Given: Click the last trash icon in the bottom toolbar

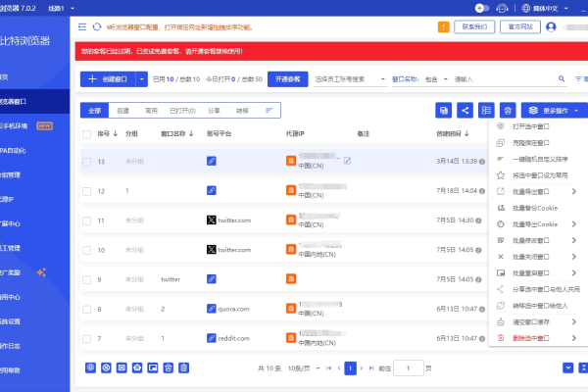Looking at the screenshot, I should coord(184,367).
